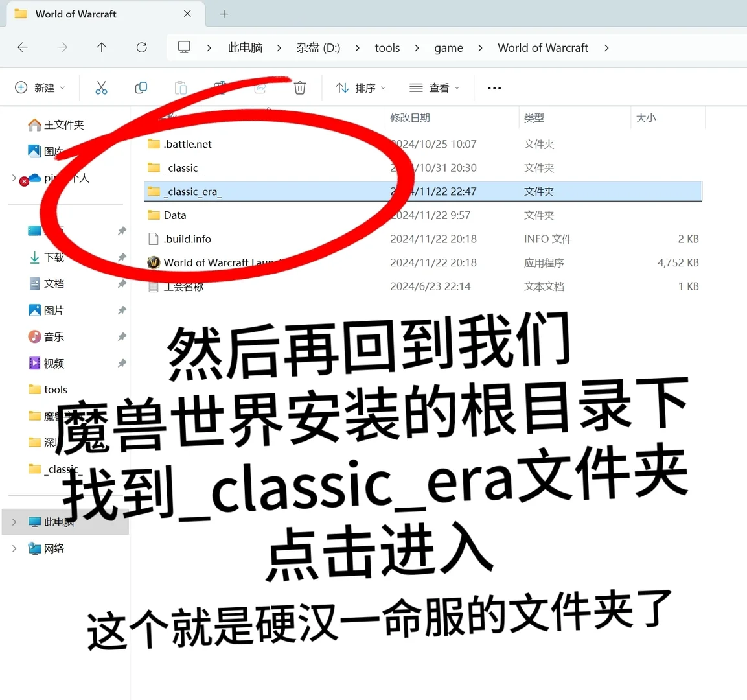Expand chevron after game breadcrumb
Viewport: 747px width, 700px height.
(479, 48)
